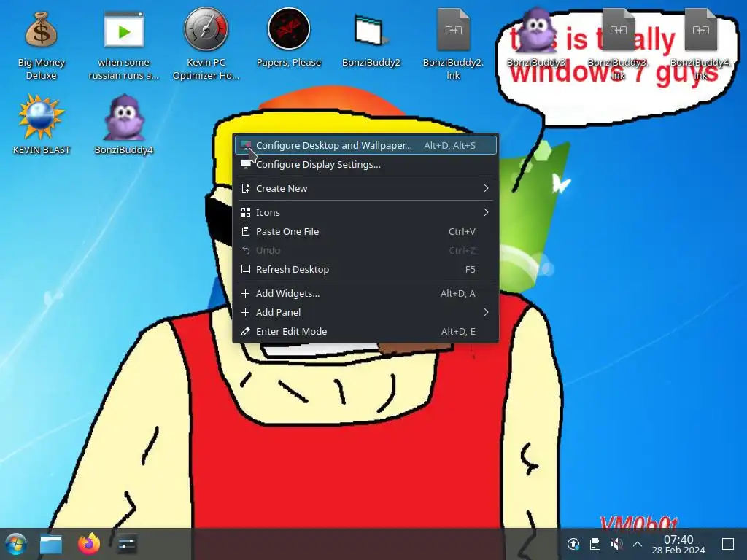Expand the Icons submenu
Image resolution: width=747 pixels, height=560 pixels.
point(365,212)
